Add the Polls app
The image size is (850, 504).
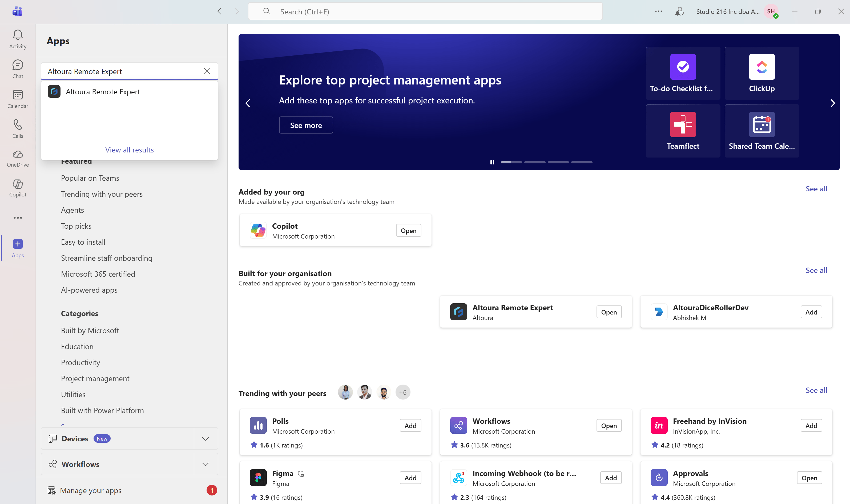[410, 426]
